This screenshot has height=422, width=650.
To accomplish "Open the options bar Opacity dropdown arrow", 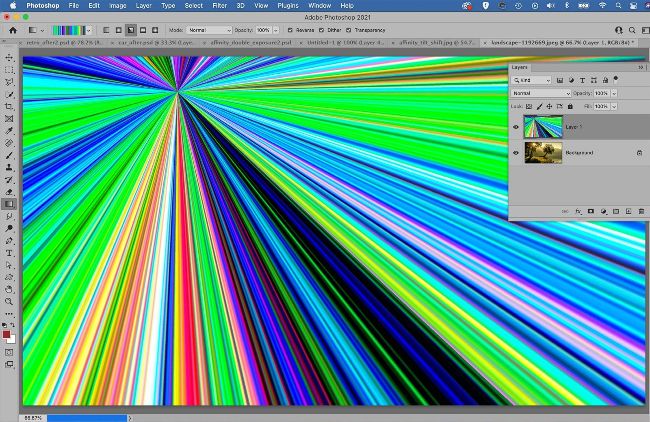I will [x=276, y=30].
